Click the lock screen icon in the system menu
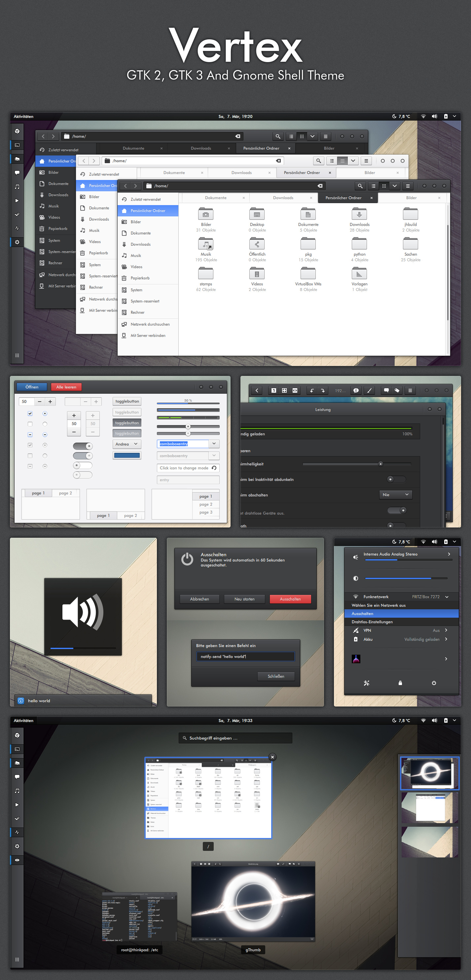This screenshot has height=980, width=471. 400,683
